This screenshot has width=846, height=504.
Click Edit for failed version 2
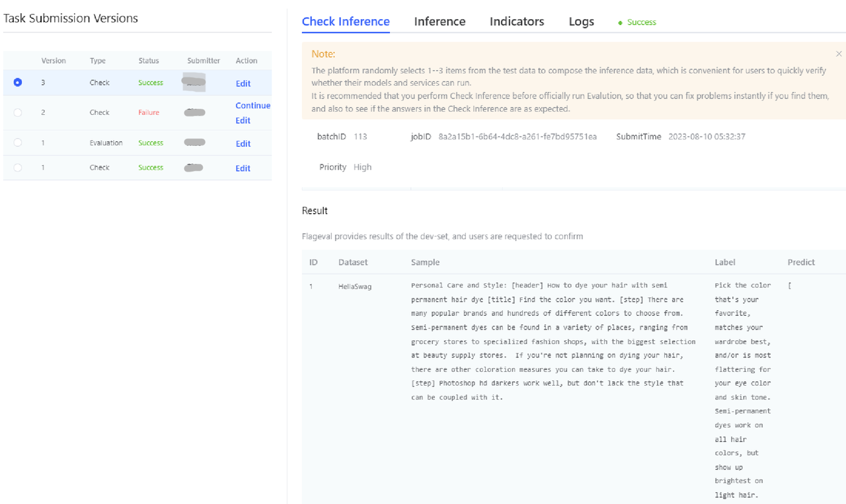tap(243, 121)
